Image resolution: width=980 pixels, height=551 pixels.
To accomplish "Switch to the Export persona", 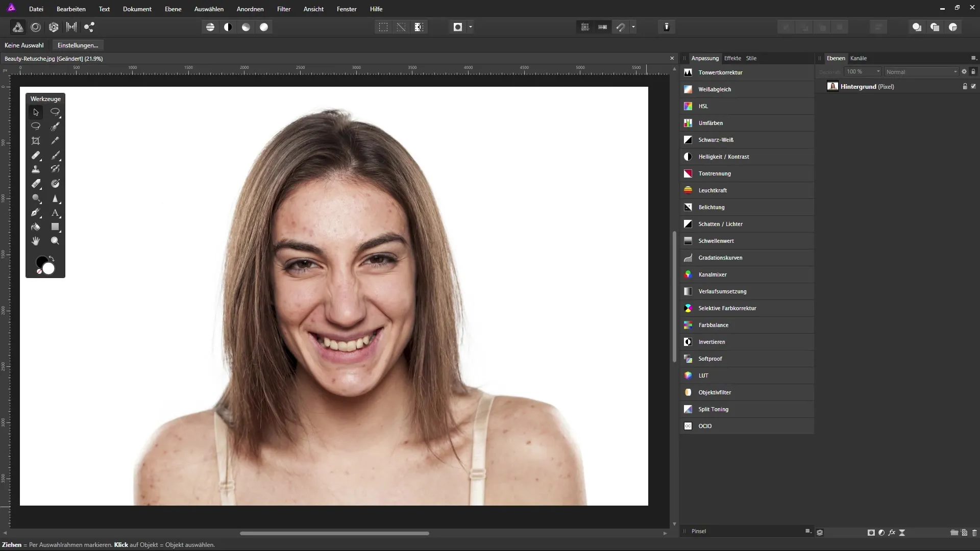I will coord(89,27).
